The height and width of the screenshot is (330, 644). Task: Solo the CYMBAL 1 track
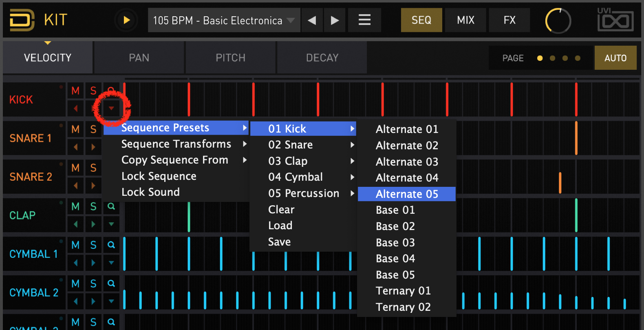tap(93, 245)
